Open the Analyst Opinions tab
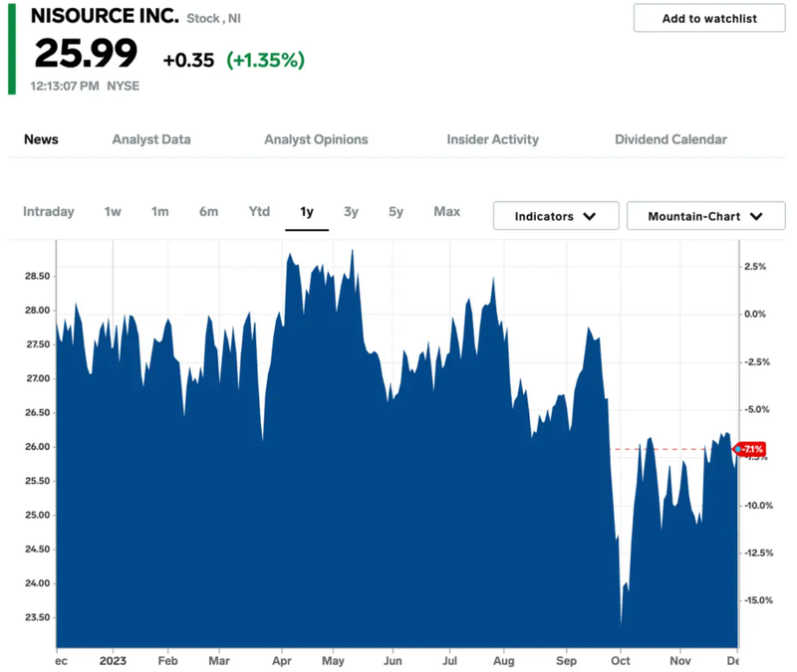797x672 pixels. [316, 139]
